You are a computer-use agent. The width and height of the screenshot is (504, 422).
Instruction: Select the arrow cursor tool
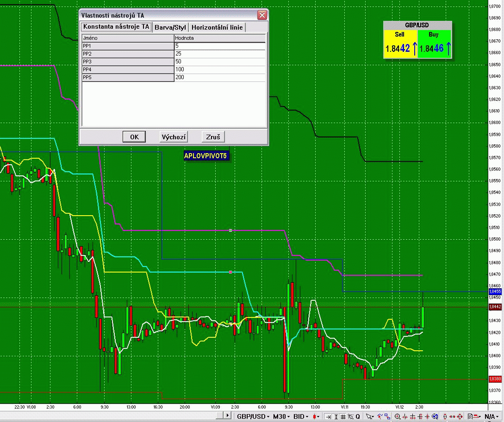click(x=370, y=416)
